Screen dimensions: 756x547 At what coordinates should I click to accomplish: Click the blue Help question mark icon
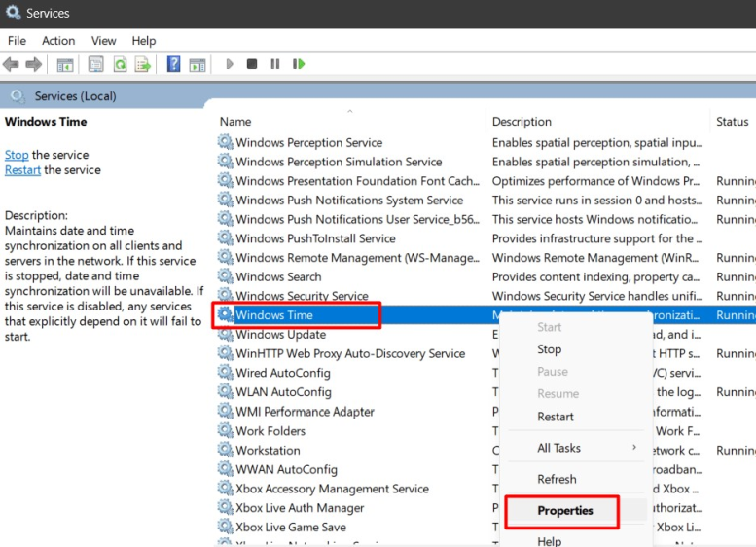[x=173, y=64]
